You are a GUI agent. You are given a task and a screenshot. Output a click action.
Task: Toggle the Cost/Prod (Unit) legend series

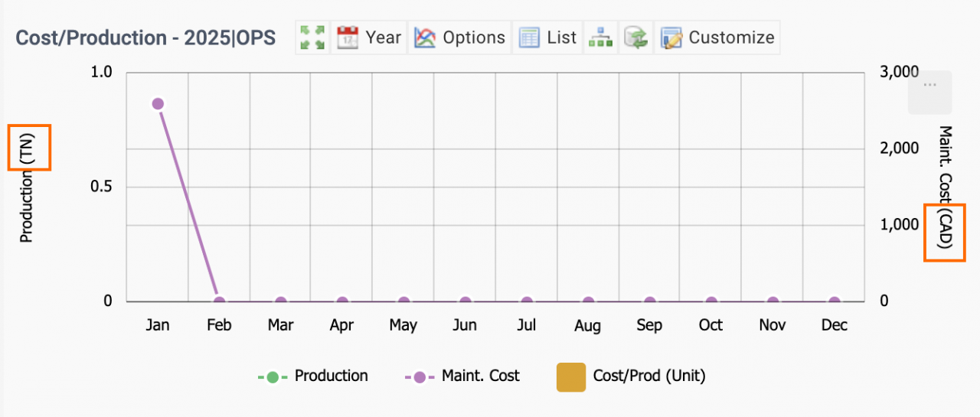(632, 376)
